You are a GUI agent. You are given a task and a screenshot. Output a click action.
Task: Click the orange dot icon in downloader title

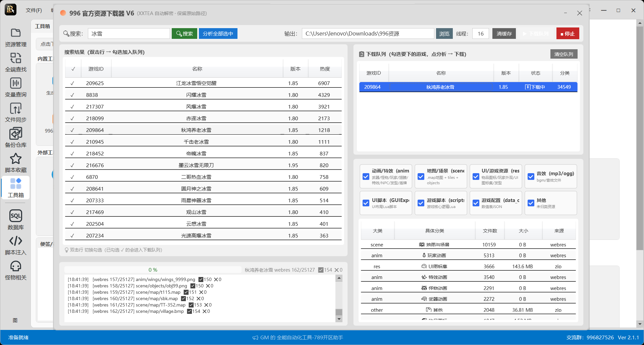(63, 13)
